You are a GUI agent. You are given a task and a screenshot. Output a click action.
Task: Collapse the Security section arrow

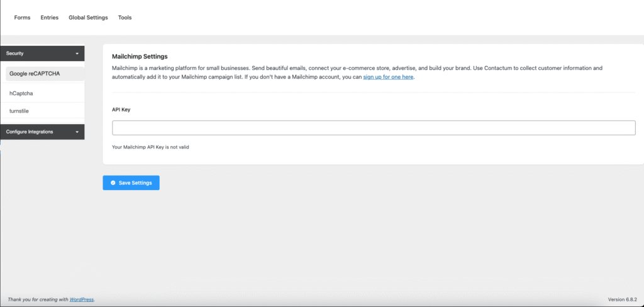[77, 53]
